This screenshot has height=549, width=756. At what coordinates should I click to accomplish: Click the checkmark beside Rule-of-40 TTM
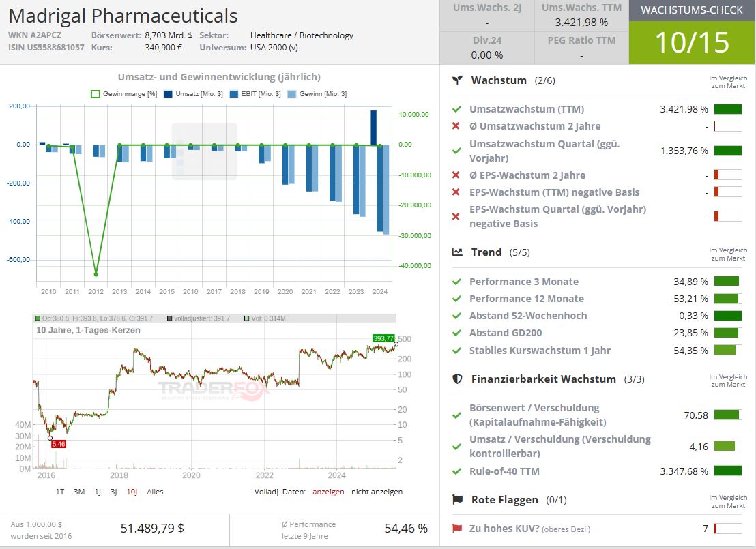coord(456,471)
